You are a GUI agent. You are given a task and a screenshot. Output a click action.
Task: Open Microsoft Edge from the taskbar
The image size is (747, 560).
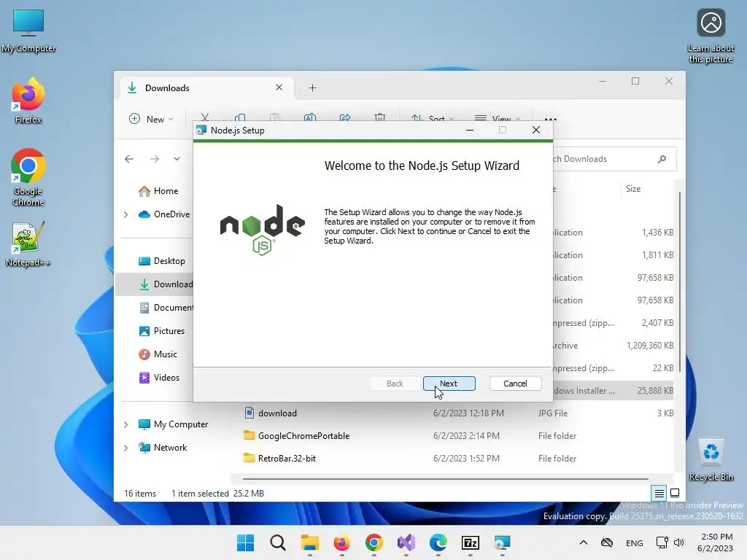coord(438,542)
